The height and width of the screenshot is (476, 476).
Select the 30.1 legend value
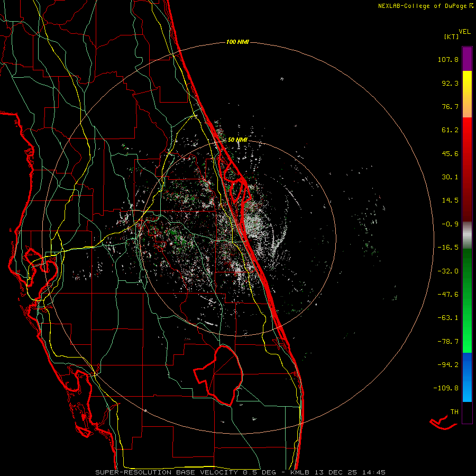tap(450, 177)
